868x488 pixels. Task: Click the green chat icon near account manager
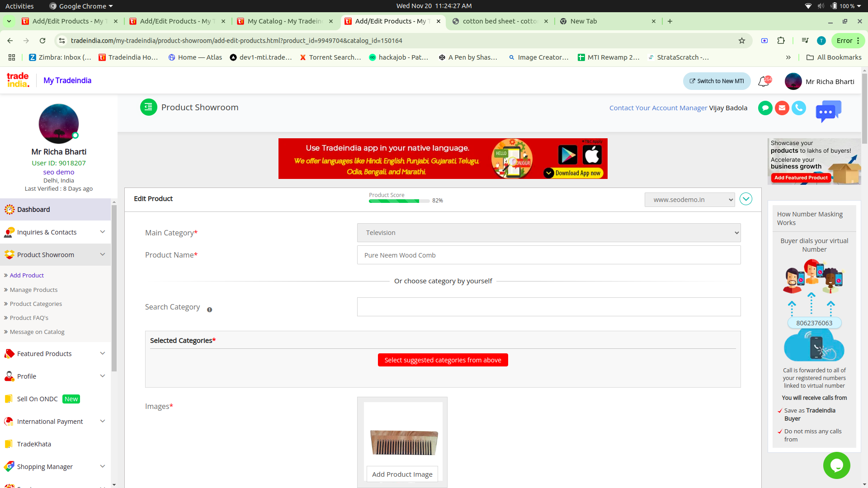tap(765, 108)
